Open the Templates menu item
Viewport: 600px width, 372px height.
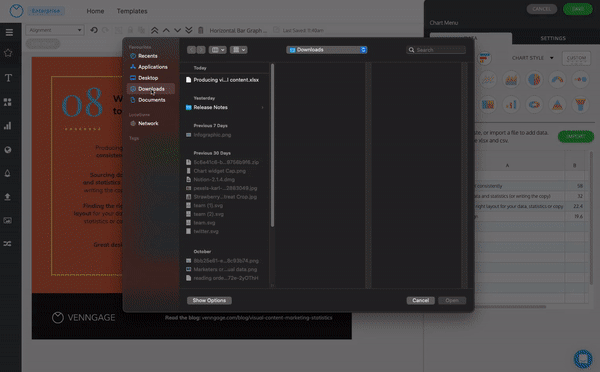pos(132,11)
